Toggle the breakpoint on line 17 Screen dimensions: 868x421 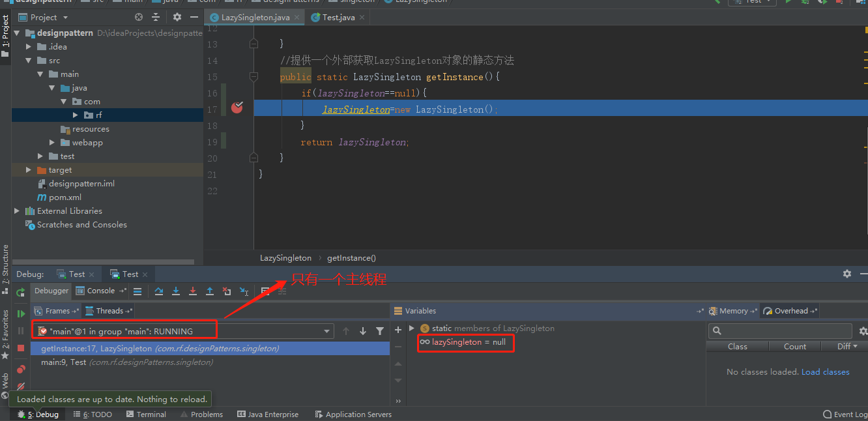237,108
